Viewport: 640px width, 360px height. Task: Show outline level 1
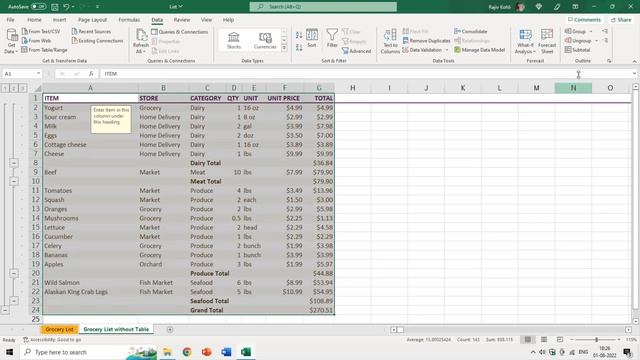(x=5, y=88)
